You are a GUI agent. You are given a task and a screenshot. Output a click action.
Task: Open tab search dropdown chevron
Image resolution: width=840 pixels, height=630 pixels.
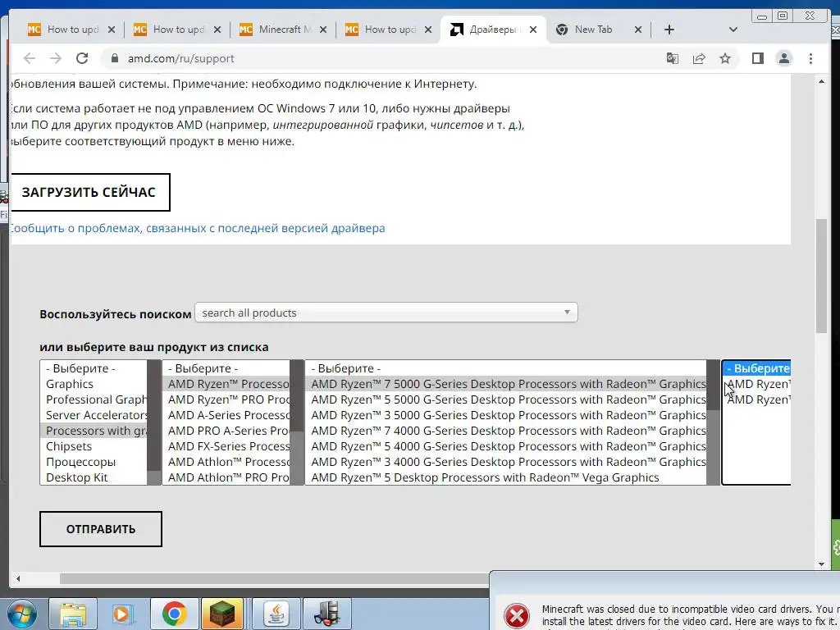click(733, 30)
